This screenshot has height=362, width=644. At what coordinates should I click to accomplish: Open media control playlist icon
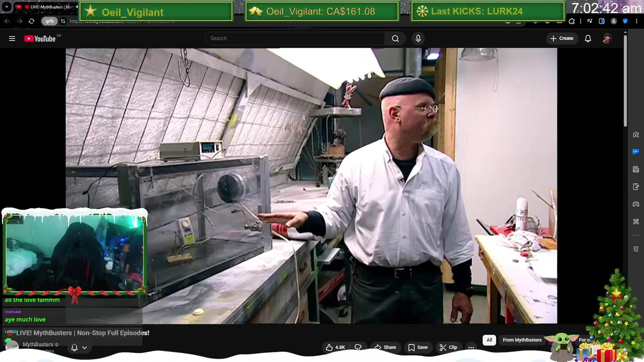590,21
